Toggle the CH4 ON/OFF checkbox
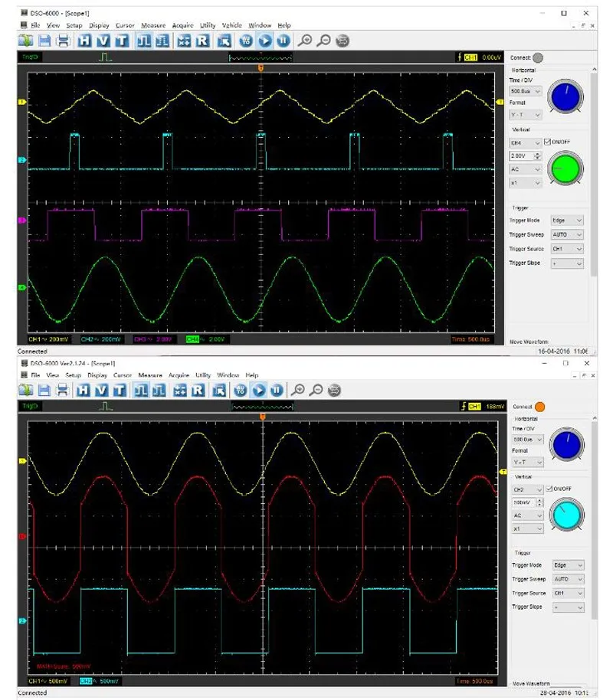613x700 pixels. click(x=548, y=142)
